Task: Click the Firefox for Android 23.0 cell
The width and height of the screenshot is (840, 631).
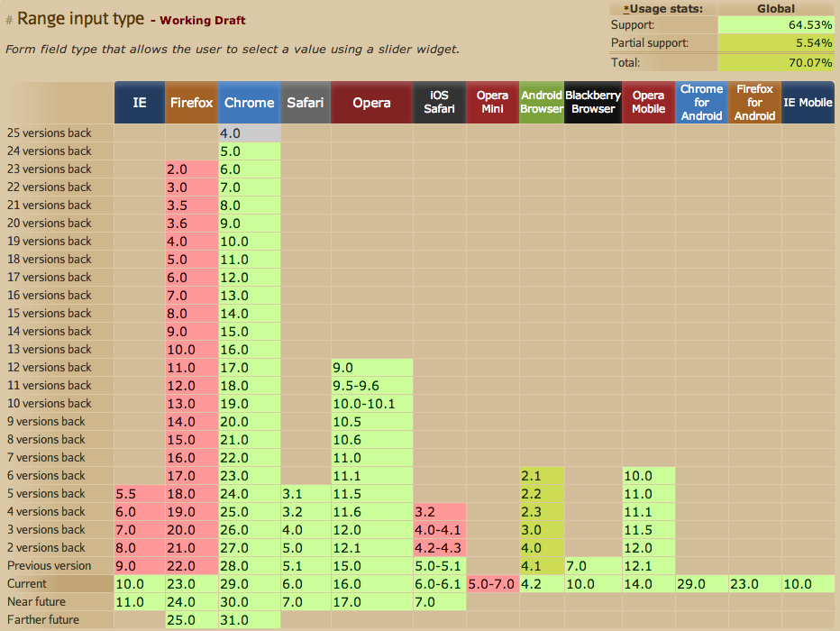Action: [754, 584]
